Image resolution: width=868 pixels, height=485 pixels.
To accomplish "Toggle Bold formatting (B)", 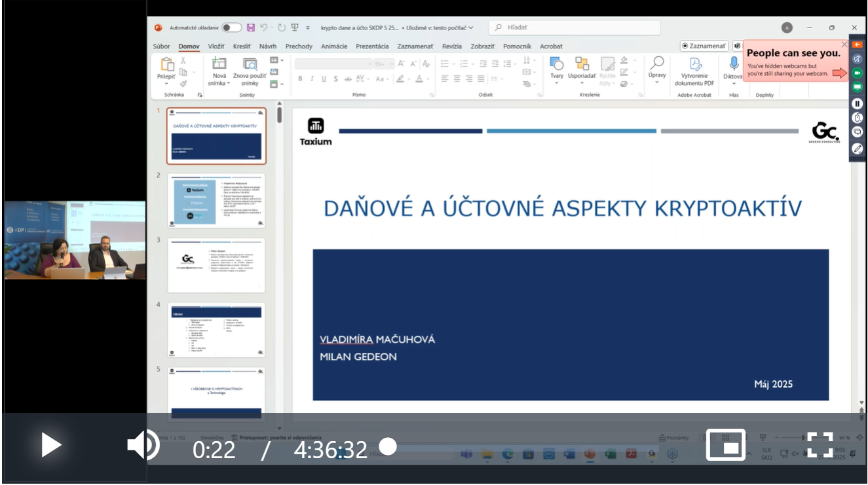I will [301, 79].
